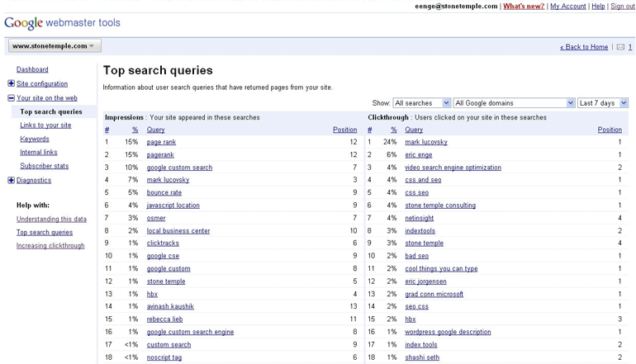
Task: Click the Google webmaster tools logo
Action: (x=63, y=23)
